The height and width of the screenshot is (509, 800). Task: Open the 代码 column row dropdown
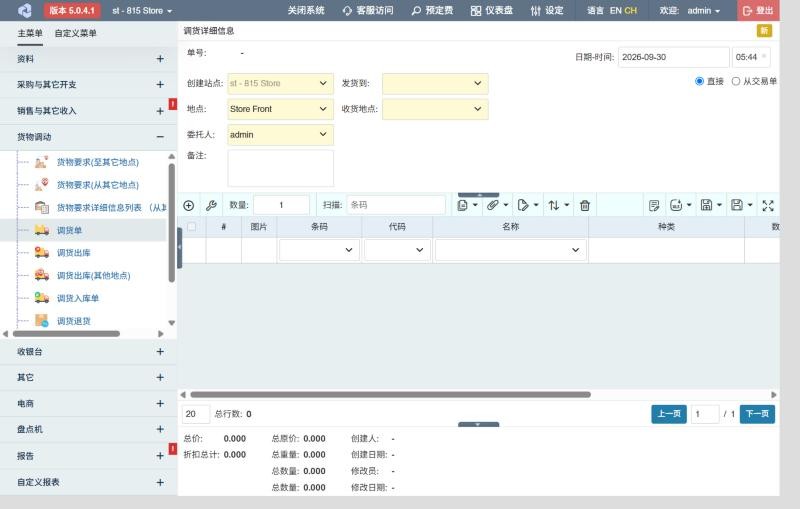[x=397, y=250]
